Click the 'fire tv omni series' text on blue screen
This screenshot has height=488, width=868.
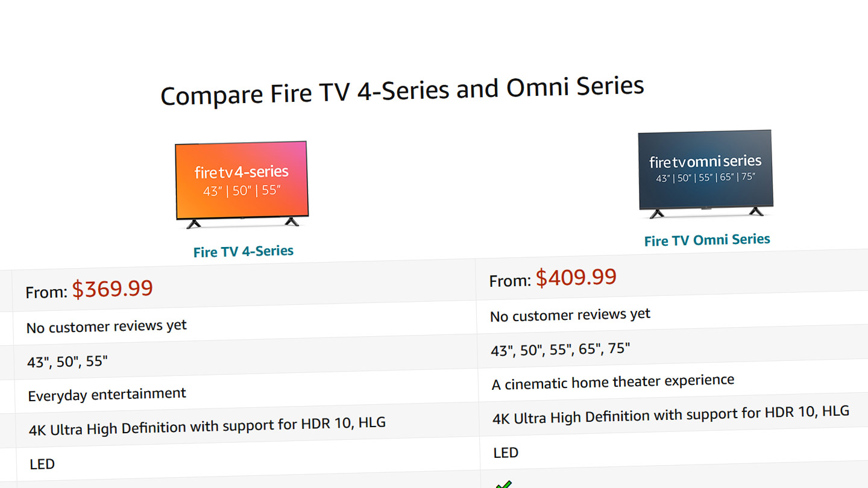pyautogui.click(x=705, y=161)
